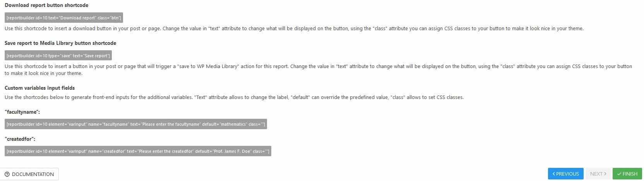Click the front-end inputs description paragraph
Viewport: 644px width, 181px height.
234,97
